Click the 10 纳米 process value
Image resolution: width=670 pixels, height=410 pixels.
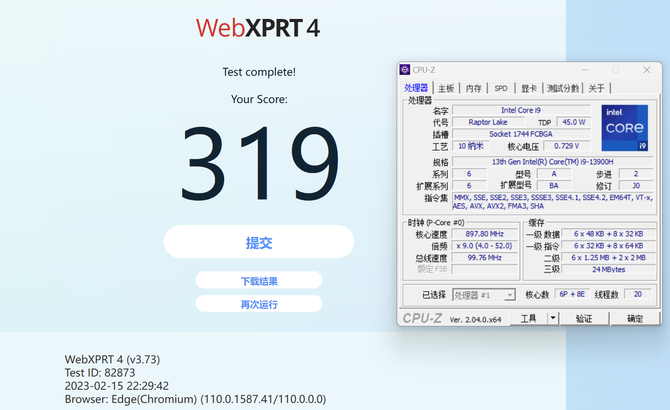pos(470,146)
